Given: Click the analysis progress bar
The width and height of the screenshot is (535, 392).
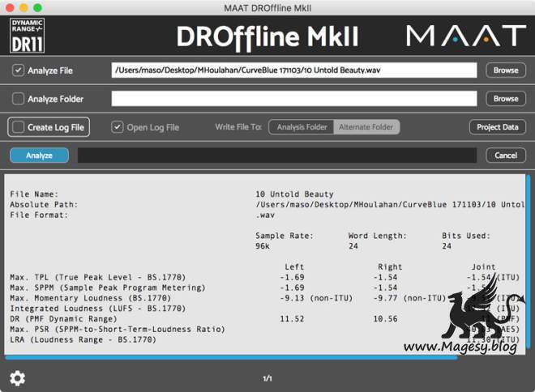Looking at the screenshot, I should tap(277, 156).
